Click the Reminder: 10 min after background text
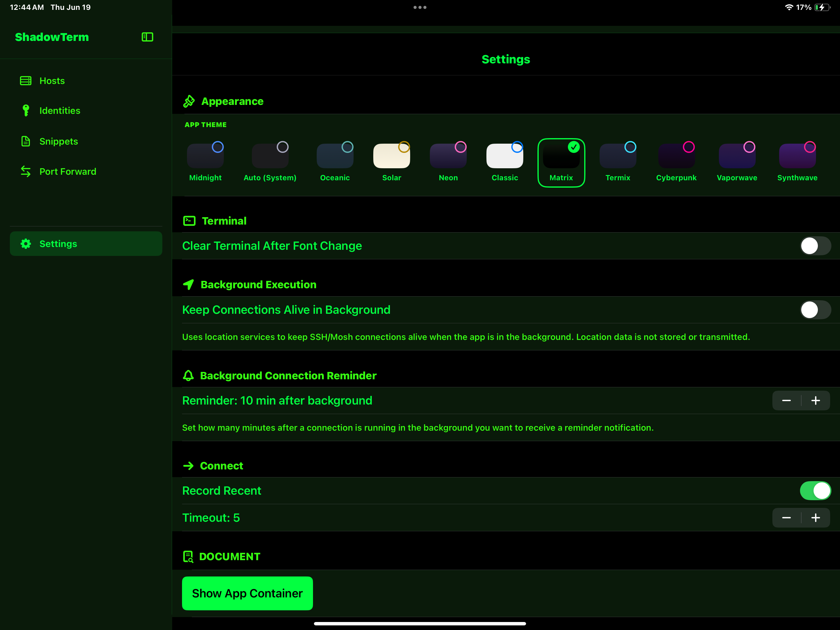The width and height of the screenshot is (840, 630). point(277,401)
